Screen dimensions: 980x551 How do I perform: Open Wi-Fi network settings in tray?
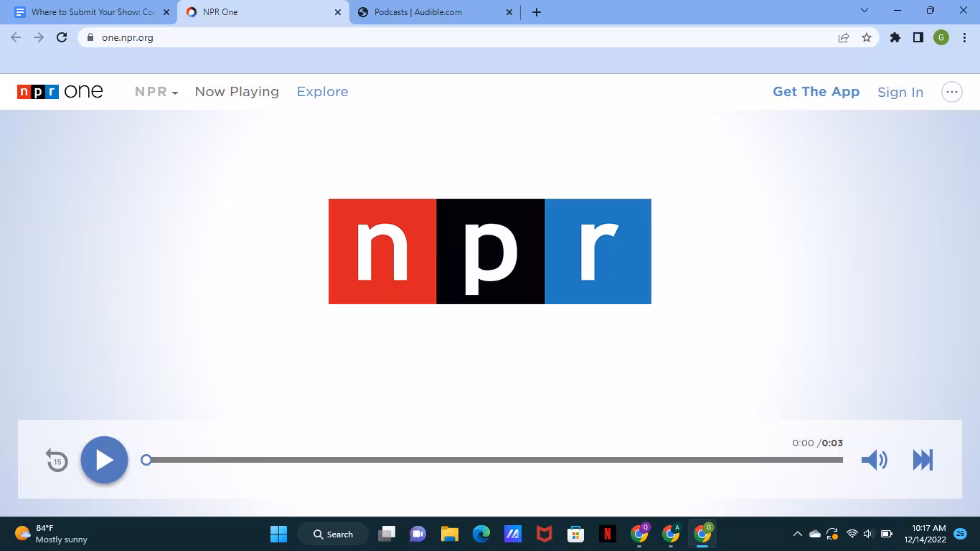(x=852, y=534)
